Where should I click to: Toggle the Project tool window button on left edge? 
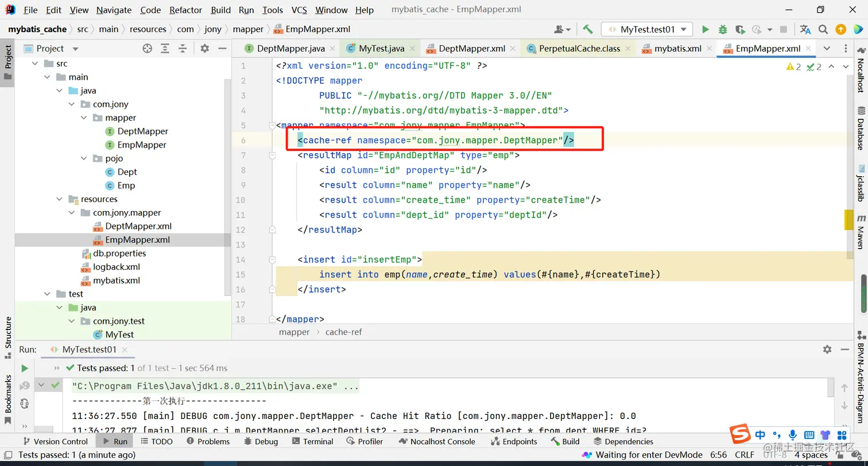coord(8,64)
